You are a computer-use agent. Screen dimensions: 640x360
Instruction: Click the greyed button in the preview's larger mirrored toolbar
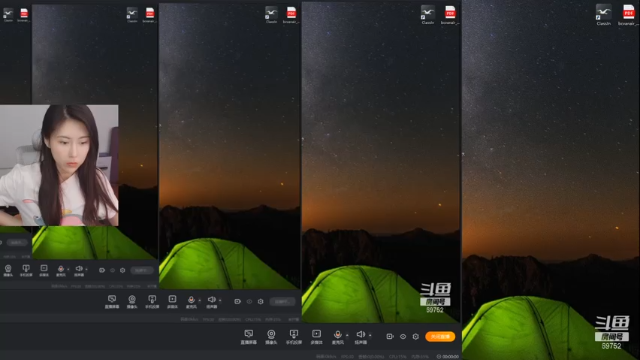click(282, 302)
